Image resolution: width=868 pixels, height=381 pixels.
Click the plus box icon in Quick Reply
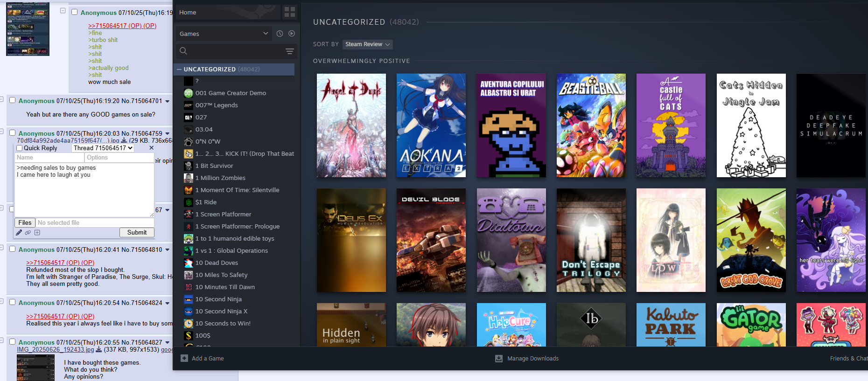[37, 232]
